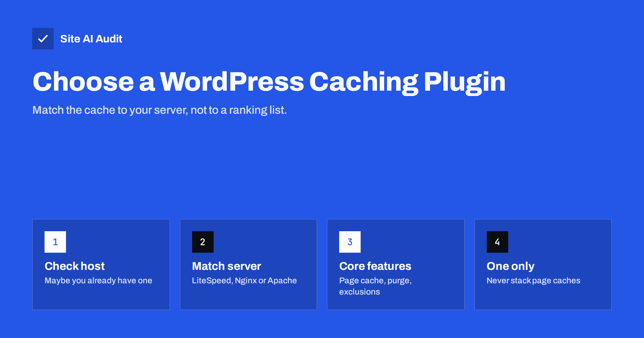Click the Site AI Audit brand name
This screenshot has width=644, height=338.
[91, 39]
